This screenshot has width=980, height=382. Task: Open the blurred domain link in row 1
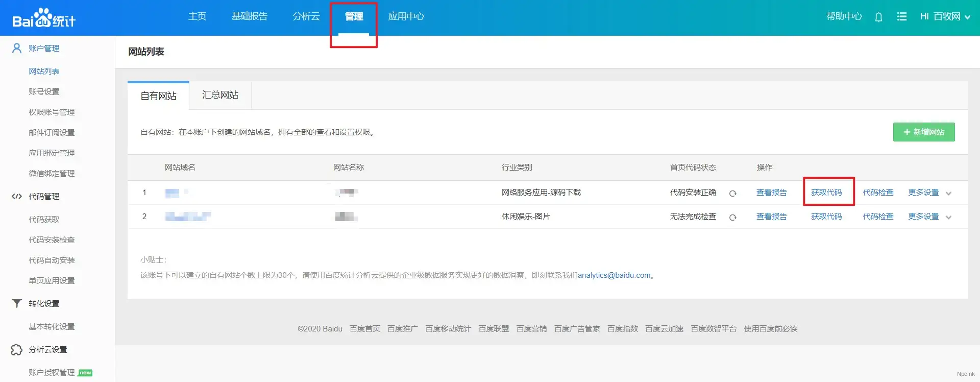pos(177,193)
